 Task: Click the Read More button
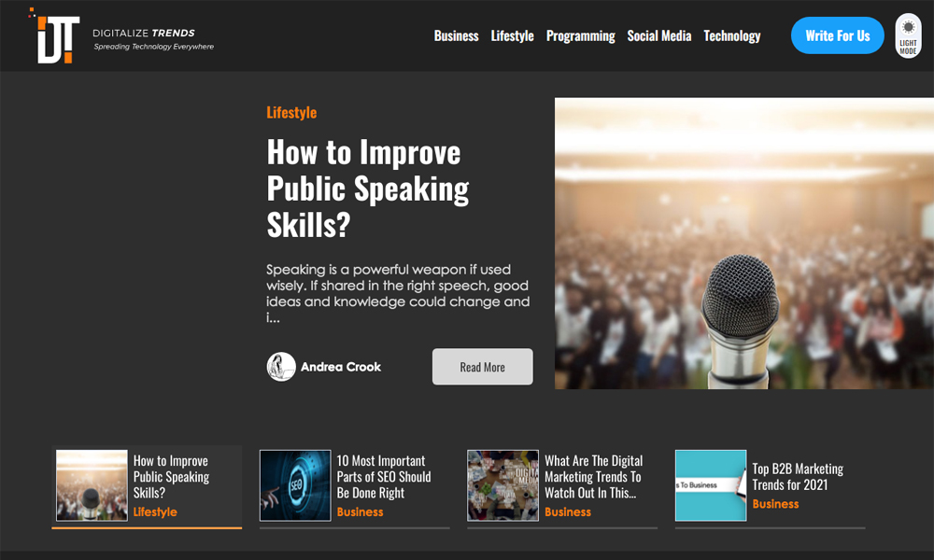coord(482,367)
